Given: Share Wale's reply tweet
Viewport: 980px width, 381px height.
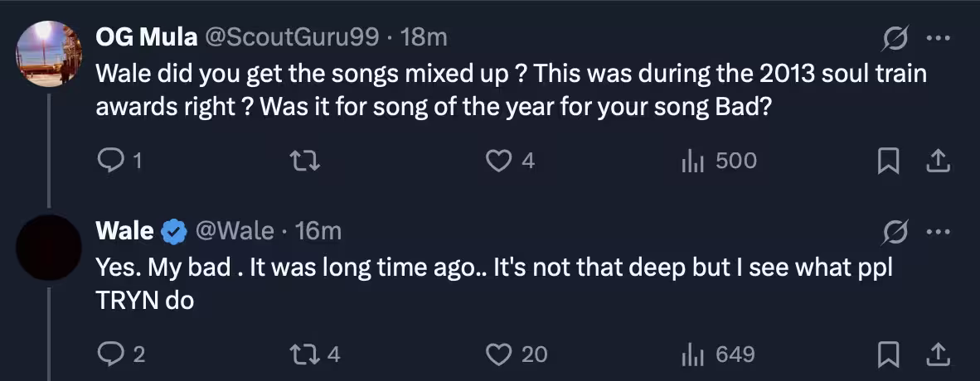Looking at the screenshot, I should click(937, 354).
